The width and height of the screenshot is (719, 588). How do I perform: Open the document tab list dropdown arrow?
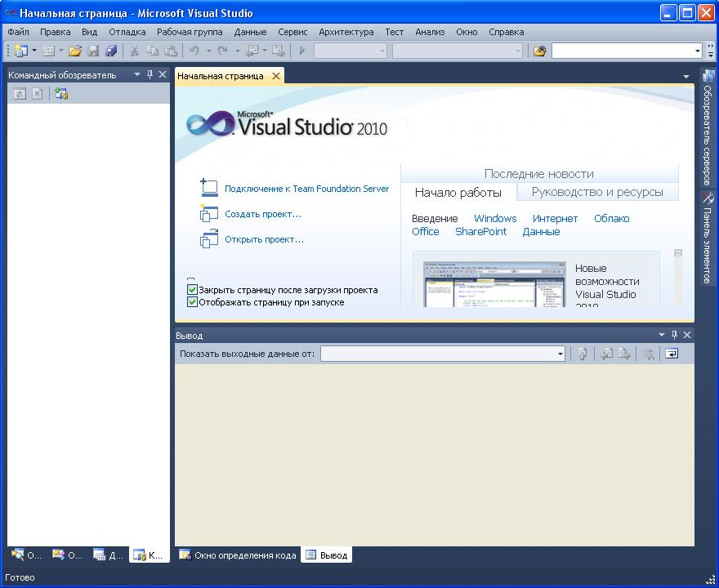686,77
